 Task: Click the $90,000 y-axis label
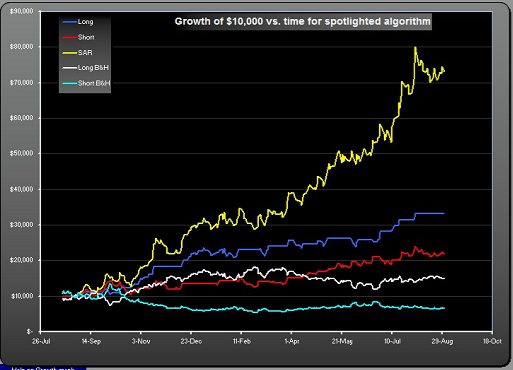[x=22, y=11]
